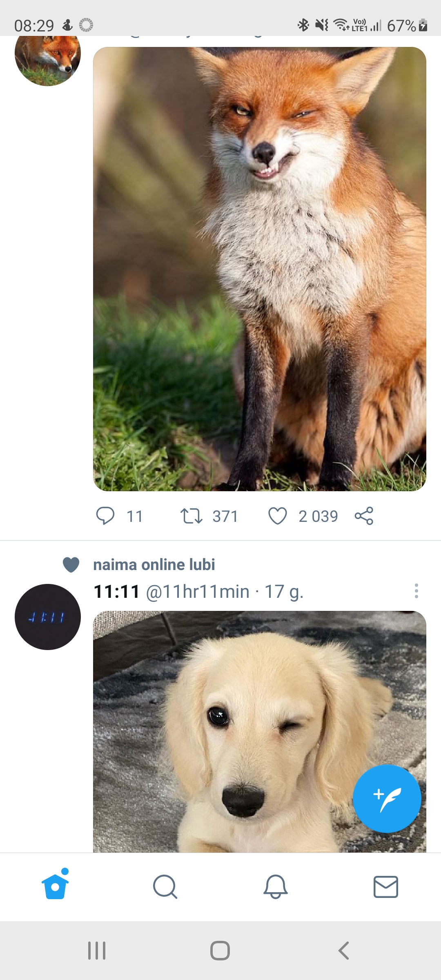
Task: Open the 11:11 account avatar
Action: coord(48,617)
